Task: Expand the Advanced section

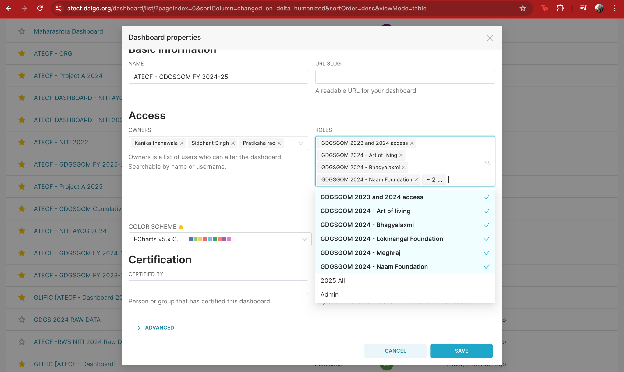Action: point(156,328)
